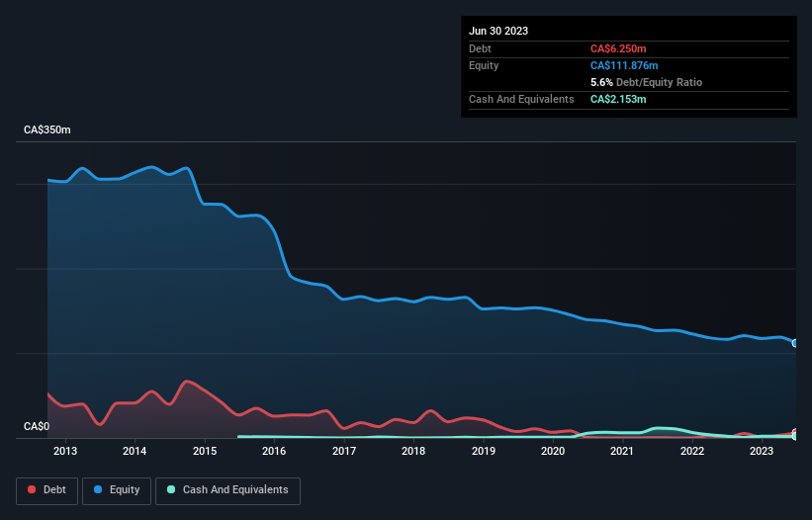Select the CA$6.250m debt value

point(618,48)
